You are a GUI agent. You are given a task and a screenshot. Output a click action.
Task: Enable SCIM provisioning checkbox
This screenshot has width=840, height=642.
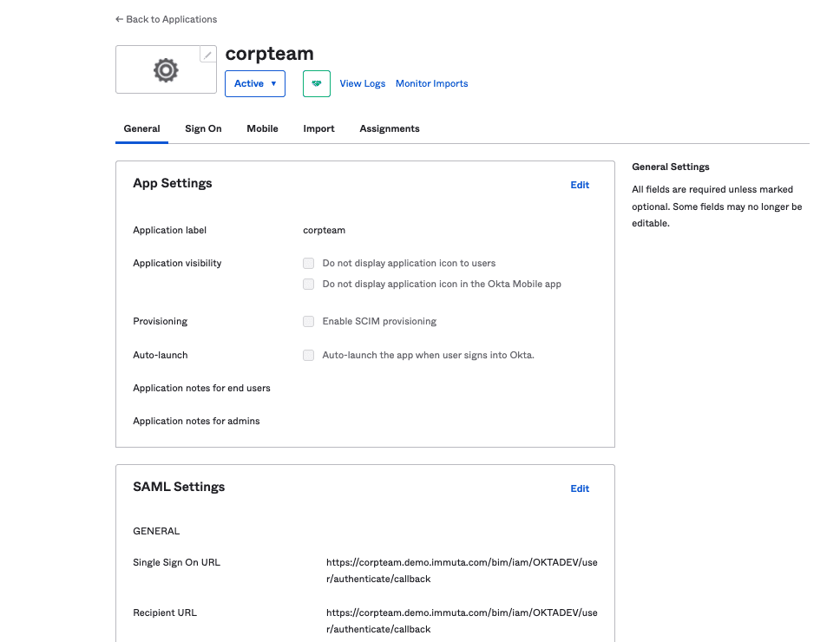pyautogui.click(x=309, y=321)
